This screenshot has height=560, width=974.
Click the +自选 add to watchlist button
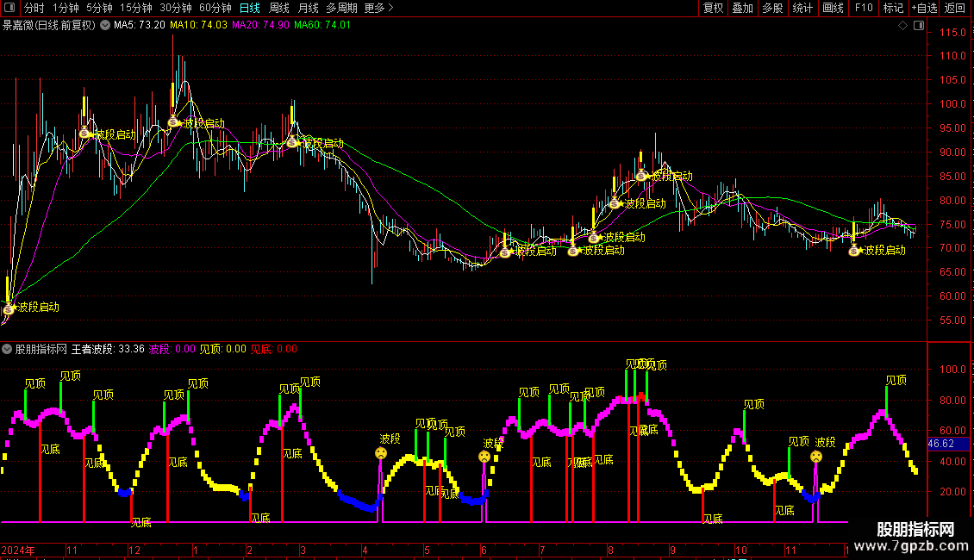pyautogui.click(x=924, y=8)
